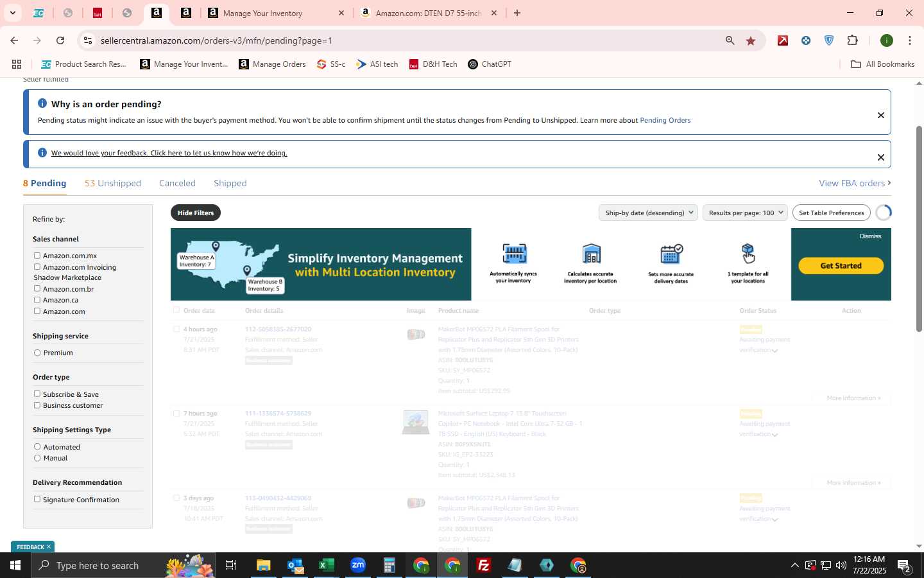Image resolution: width=924 pixels, height=578 pixels.
Task: Open Ship-by date sort dropdown
Action: click(648, 213)
